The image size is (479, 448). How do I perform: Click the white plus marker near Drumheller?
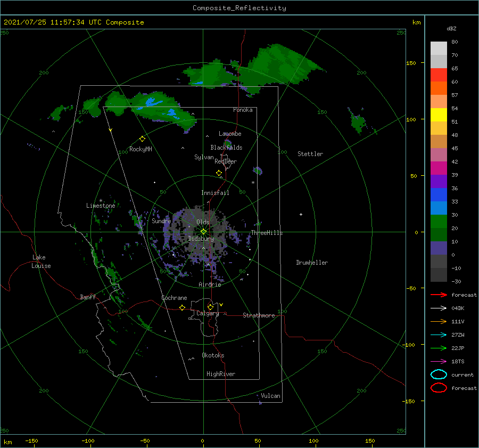click(301, 214)
